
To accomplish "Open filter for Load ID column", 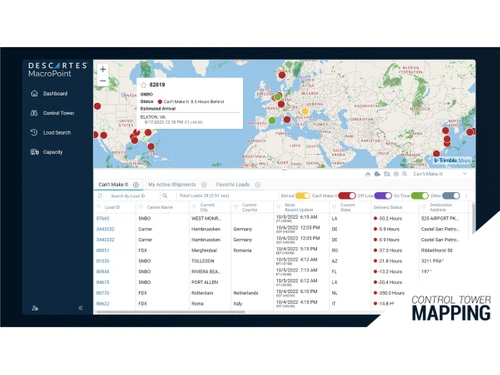I will tap(99, 207).
